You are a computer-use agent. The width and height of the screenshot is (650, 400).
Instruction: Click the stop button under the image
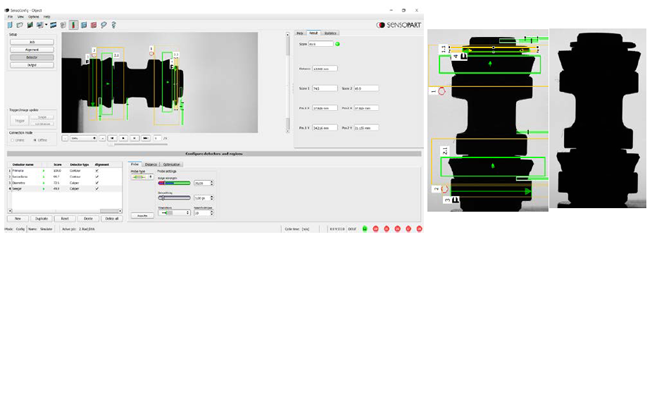[134, 138]
